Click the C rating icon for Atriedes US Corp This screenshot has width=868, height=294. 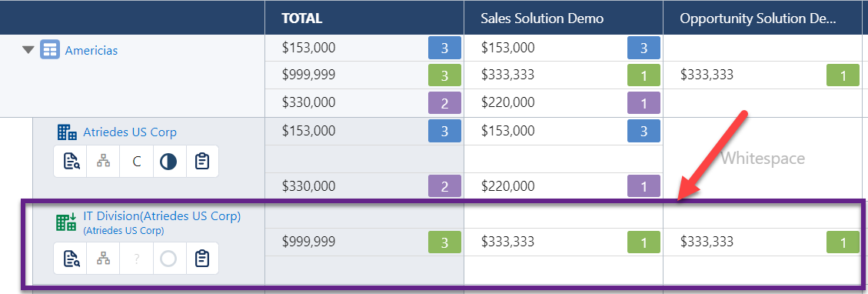click(x=137, y=162)
